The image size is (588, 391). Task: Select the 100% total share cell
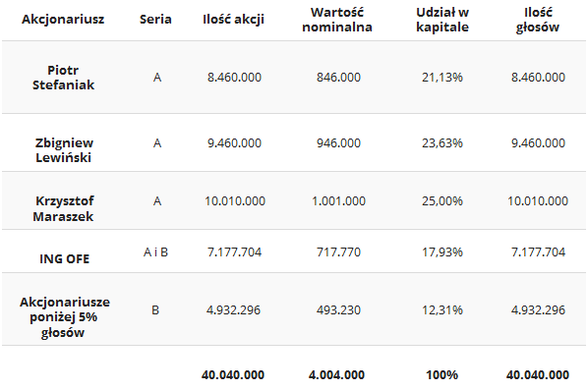(x=442, y=375)
